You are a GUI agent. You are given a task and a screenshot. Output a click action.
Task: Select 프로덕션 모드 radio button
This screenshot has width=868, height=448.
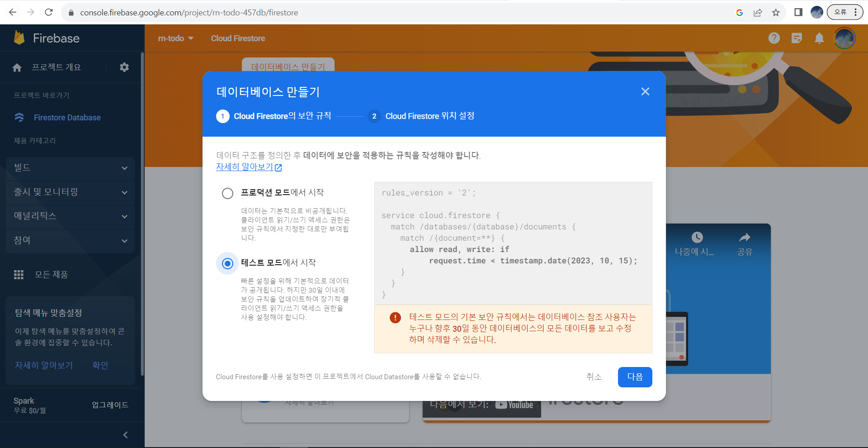tap(227, 193)
